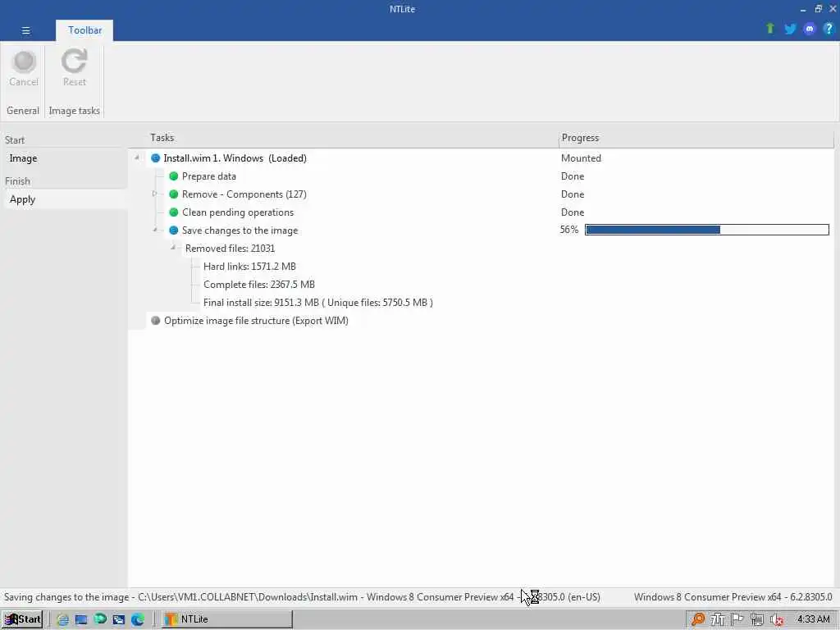Click green dot beside Remove - Components
840x630 pixels.
click(x=174, y=194)
